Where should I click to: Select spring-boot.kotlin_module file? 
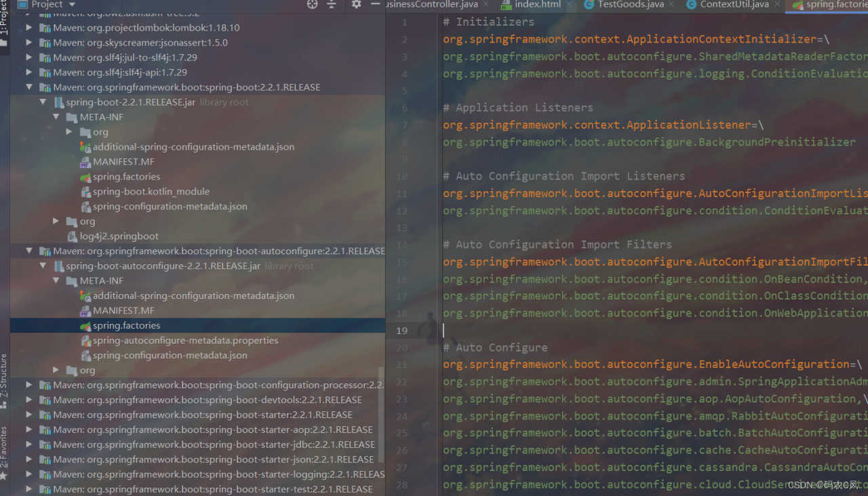point(151,192)
